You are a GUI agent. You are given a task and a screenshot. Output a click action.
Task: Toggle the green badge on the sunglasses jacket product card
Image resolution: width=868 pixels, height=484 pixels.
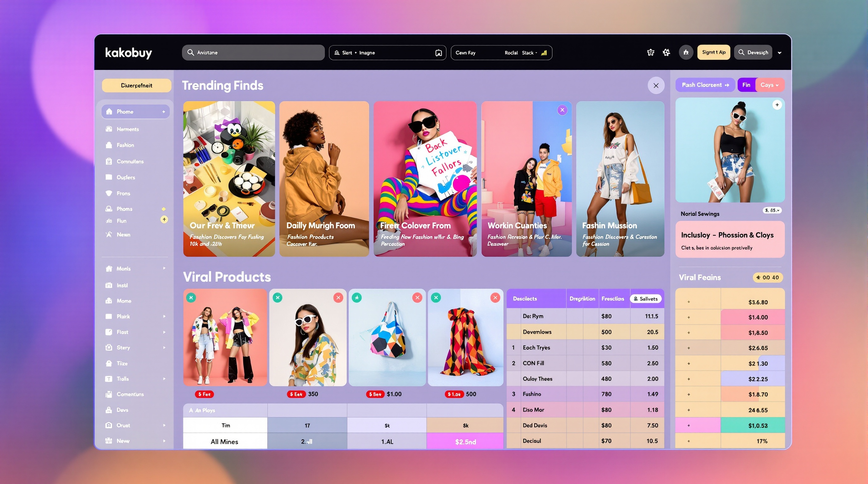click(x=278, y=297)
